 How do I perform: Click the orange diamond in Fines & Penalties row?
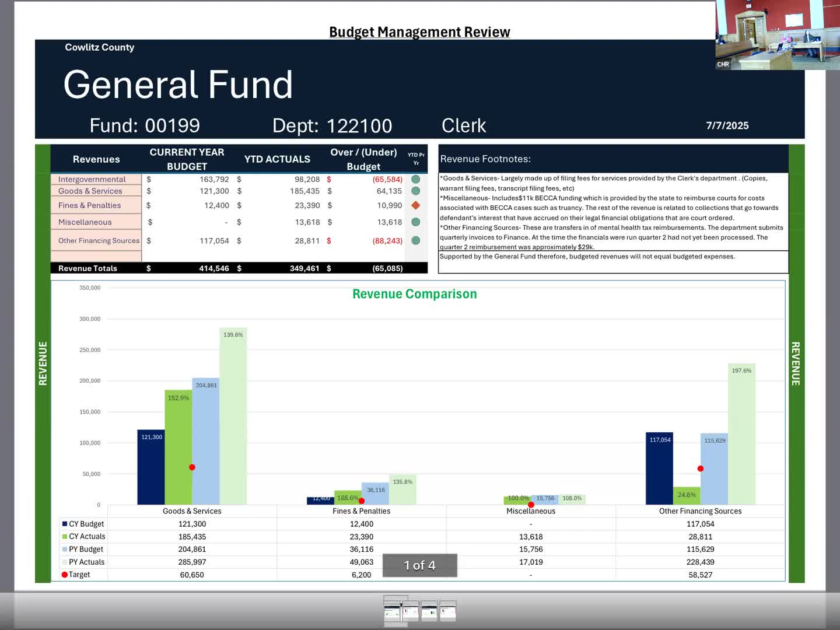(x=416, y=205)
